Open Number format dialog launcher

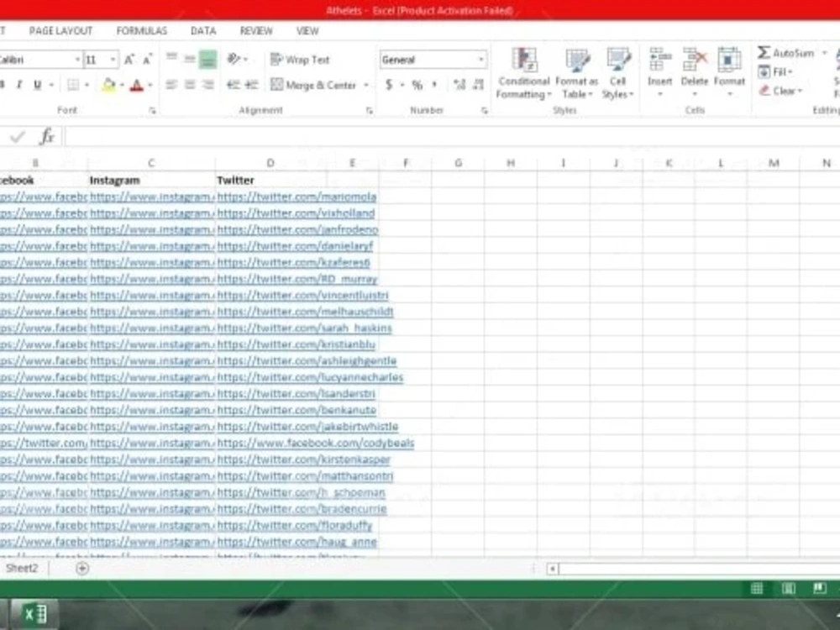485,110
